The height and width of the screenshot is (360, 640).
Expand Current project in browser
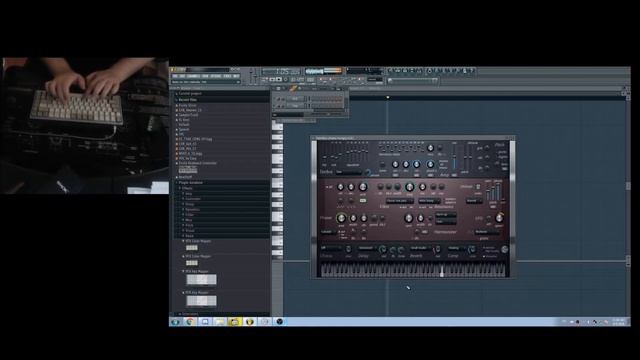[x=190, y=93]
